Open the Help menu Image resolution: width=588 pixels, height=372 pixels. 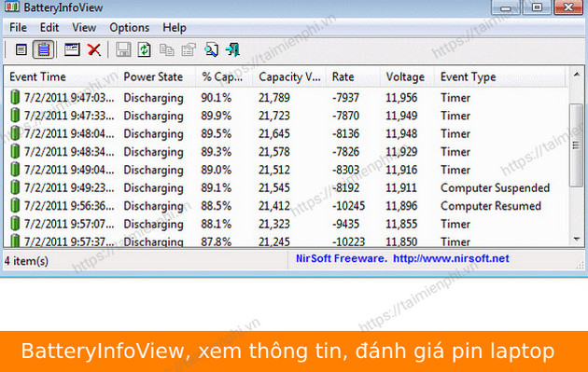click(x=175, y=27)
